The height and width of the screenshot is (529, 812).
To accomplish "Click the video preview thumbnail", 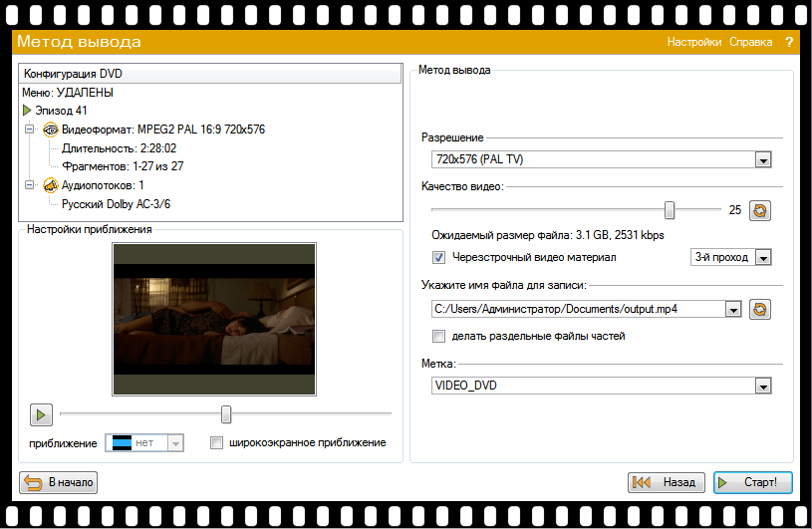I will [x=214, y=320].
